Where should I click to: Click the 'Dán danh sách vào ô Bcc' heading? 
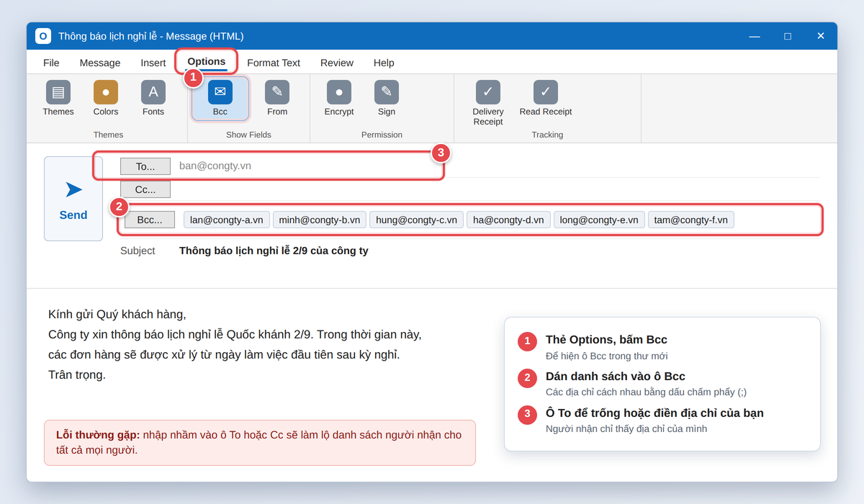616,376
